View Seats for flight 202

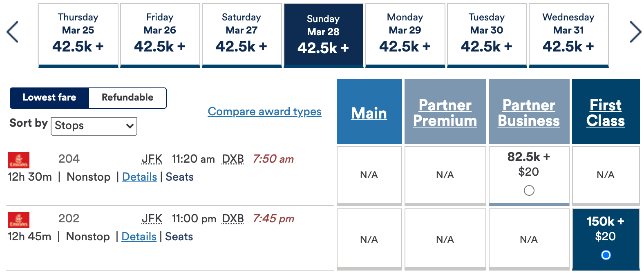(179, 237)
